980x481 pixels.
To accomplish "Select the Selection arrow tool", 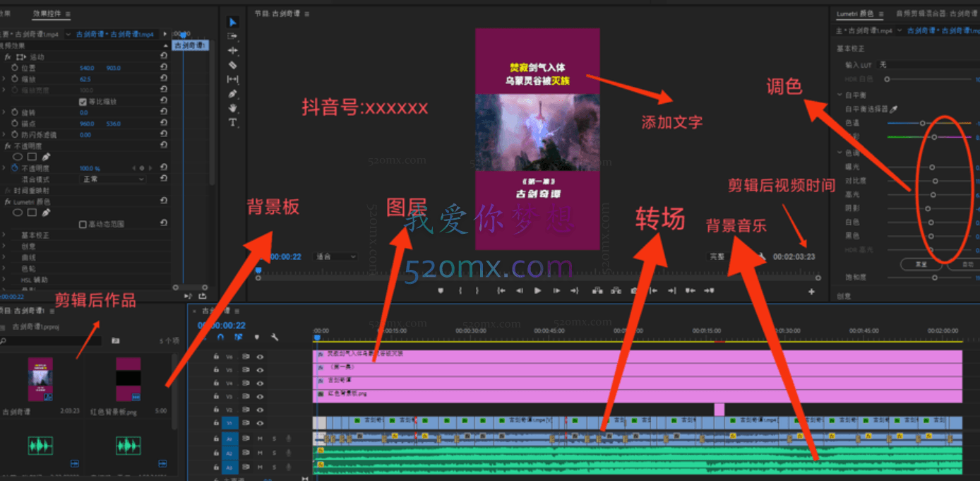I will tap(233, 21).
